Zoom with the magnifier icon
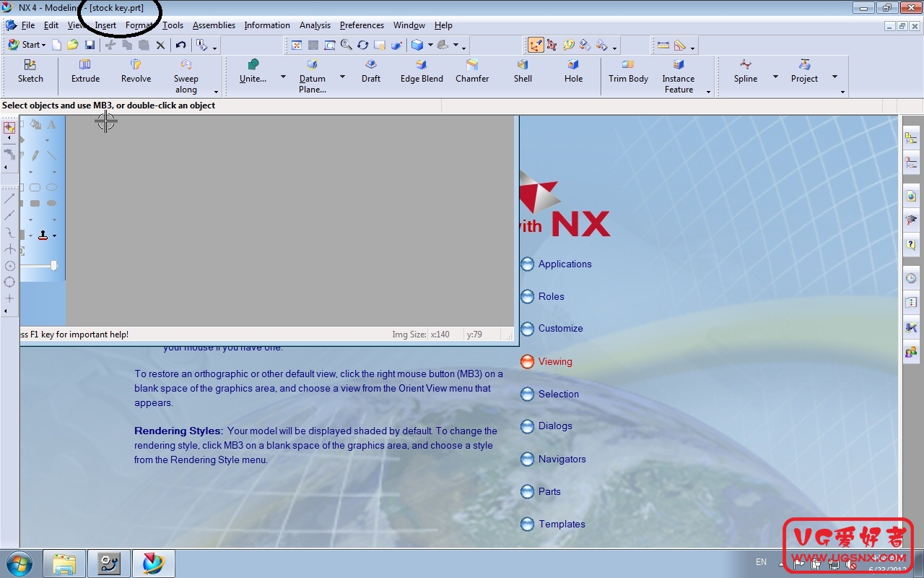The height and width of the screenshot is (578, 924). 346,45
